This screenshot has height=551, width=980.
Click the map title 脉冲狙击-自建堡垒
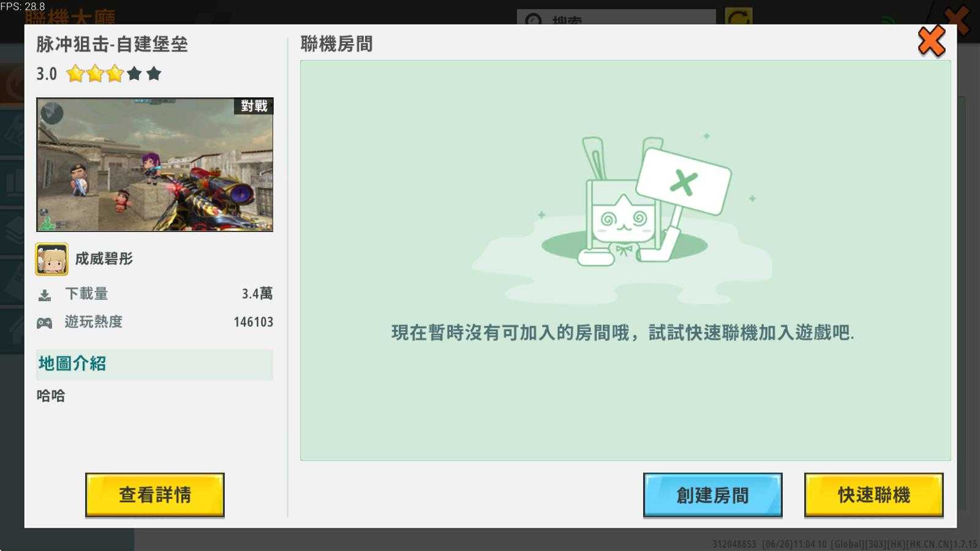(112, 44)
